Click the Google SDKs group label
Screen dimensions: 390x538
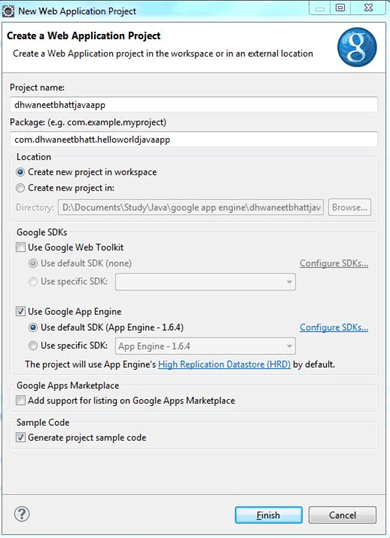42,232
